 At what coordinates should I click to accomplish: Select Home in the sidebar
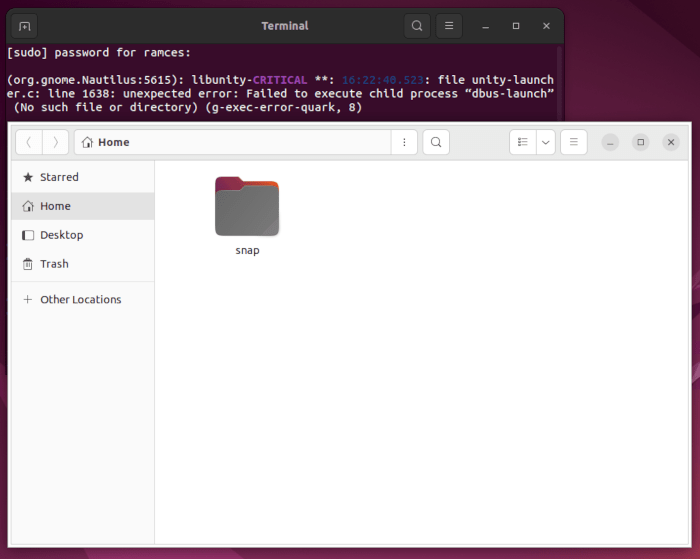tap(83, 206)
